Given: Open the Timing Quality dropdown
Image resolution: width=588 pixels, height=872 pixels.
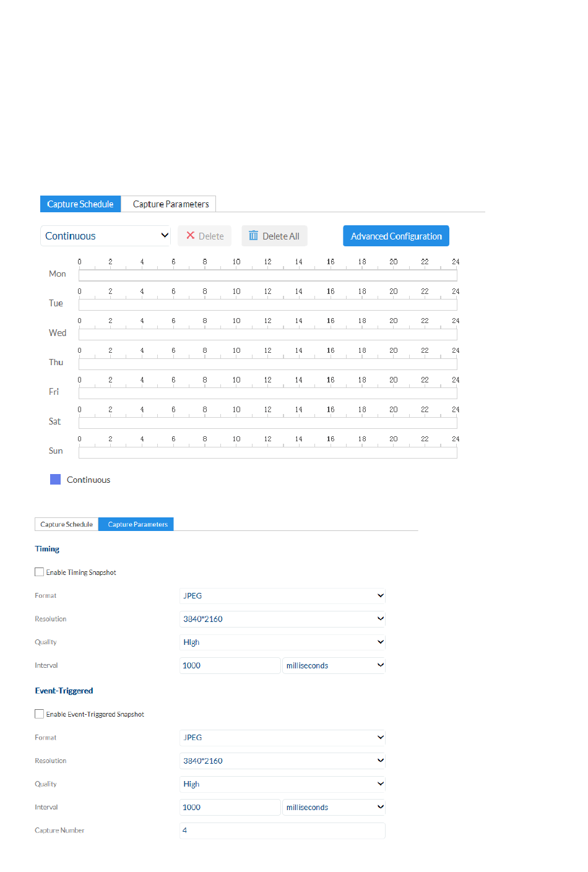Looking at the screenshot, I should coord(282,642).
